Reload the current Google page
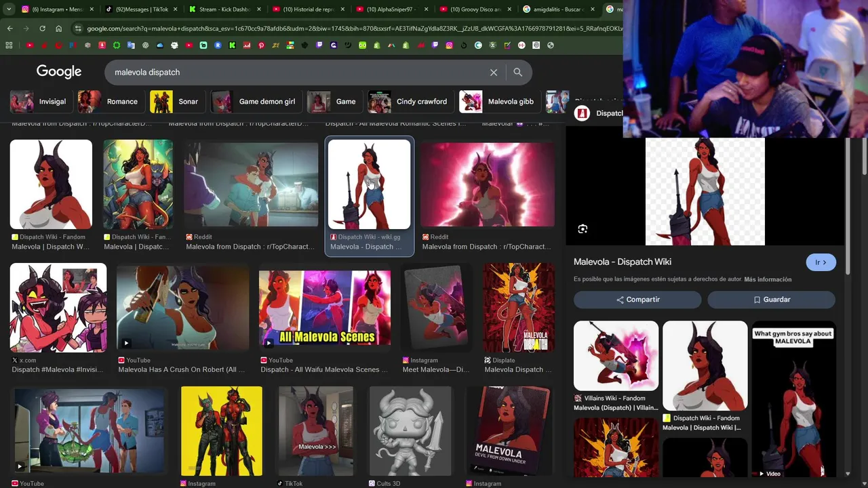868x488 pixels. (42, 28)
